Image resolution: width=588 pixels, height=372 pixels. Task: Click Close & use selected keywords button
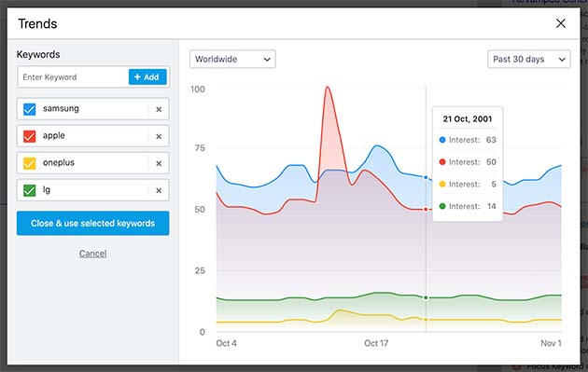point(92,223)
